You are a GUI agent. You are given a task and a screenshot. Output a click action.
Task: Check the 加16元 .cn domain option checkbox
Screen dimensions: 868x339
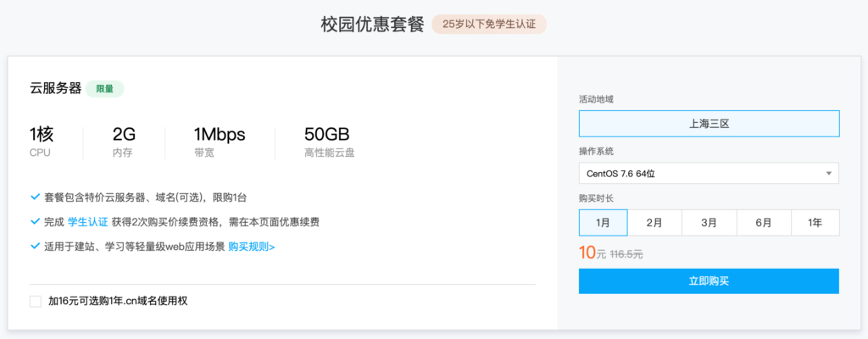35,301
